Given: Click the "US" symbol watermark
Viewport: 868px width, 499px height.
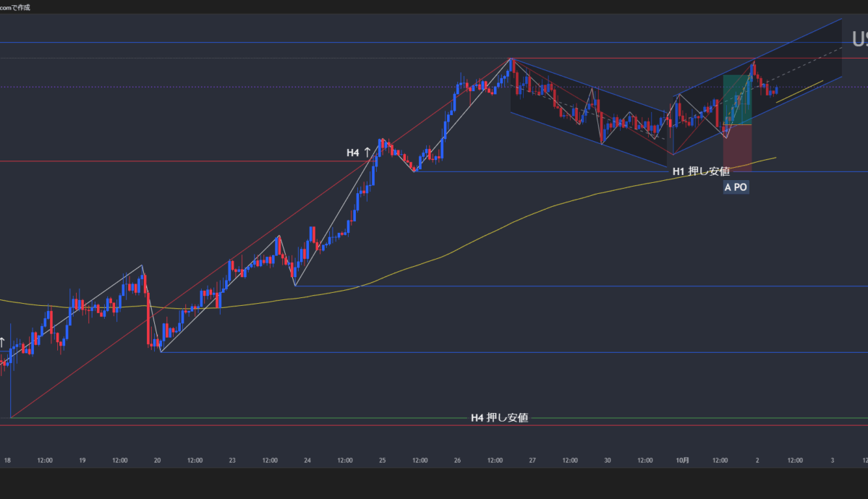Looking at the screenshot, I should (859, 39).
